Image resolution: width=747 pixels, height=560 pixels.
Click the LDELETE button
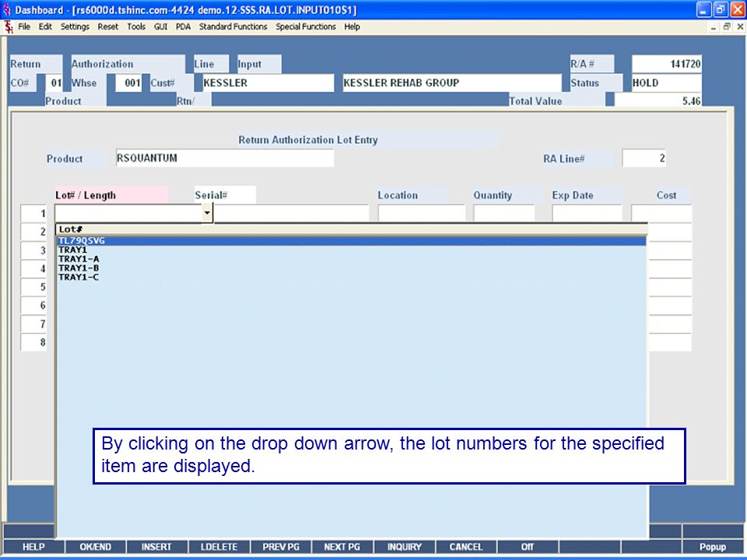[219, 547]
